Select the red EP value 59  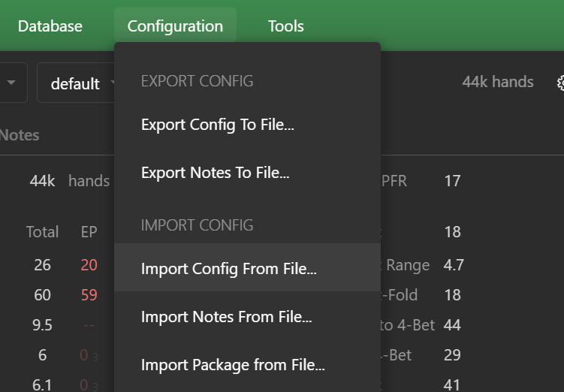point(89,295)
